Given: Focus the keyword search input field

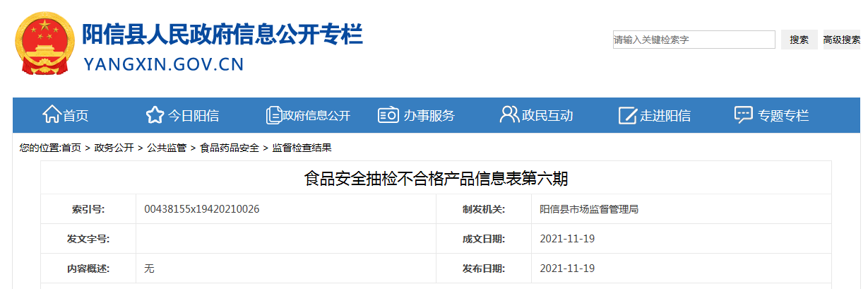Looking at the screenshot, I should pyautogui.click(x=694, y=40).
